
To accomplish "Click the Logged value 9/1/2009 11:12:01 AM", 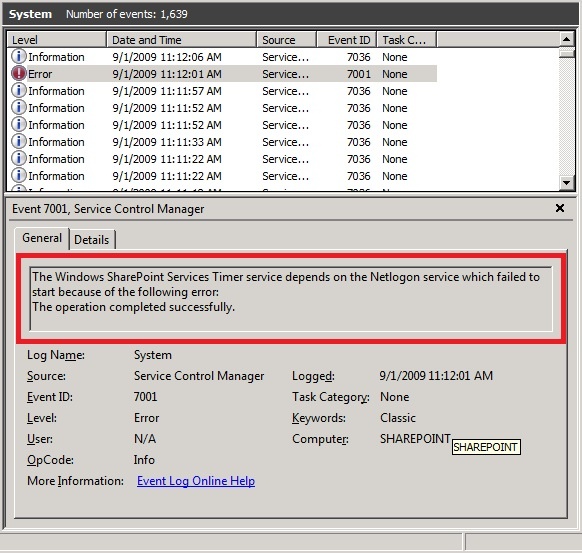I will pos(436,376).
